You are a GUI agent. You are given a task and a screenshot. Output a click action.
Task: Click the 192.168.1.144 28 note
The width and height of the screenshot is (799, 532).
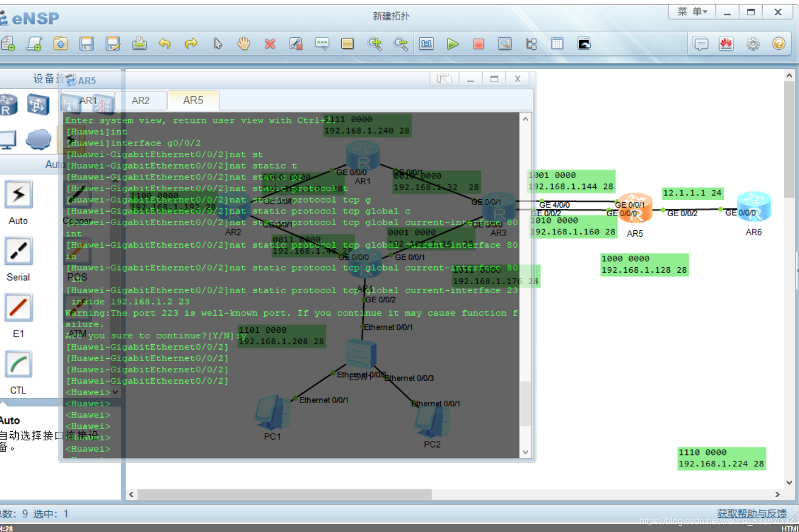point(571,181)
